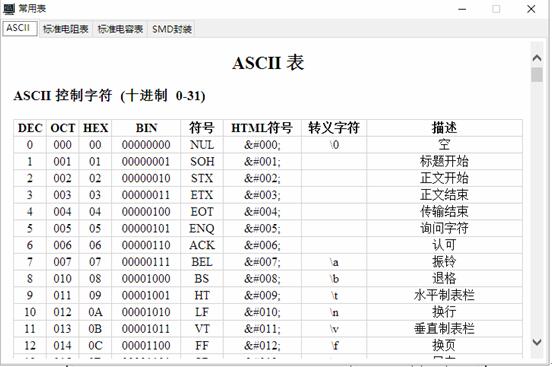This screenshot has width=552, height=367.
Task: Click the 水平制表栏 description cell
Action: click(x=444, y=295)
